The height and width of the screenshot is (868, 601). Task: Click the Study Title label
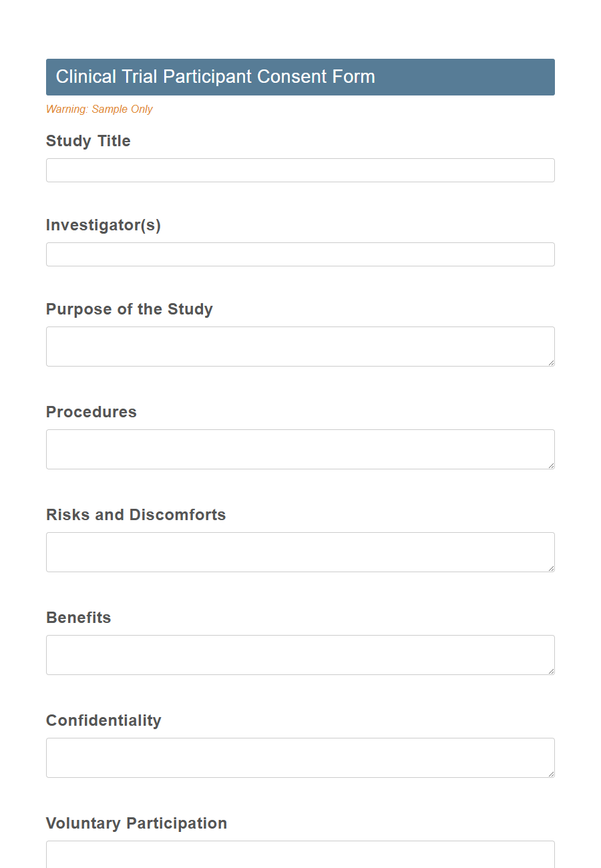coord(88,141)
